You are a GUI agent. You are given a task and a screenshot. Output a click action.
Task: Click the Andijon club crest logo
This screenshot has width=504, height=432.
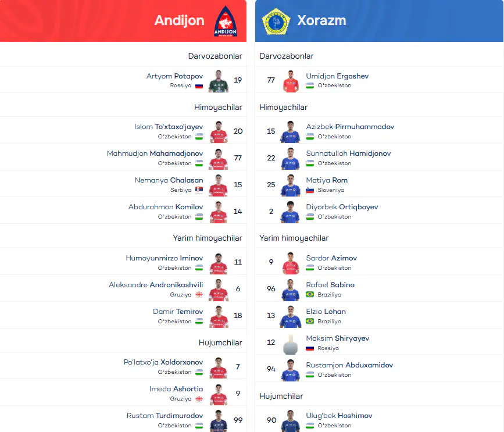[226, 21]
